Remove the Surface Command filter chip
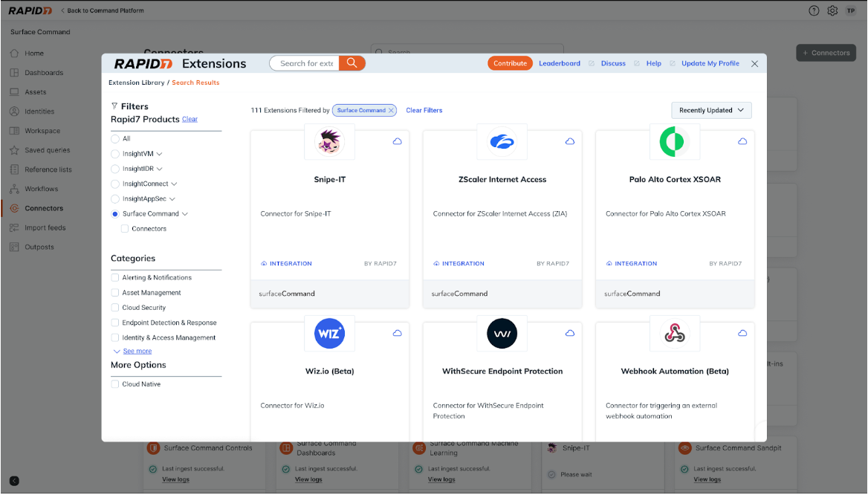This screenshot has height=495, width=868. 391,110
